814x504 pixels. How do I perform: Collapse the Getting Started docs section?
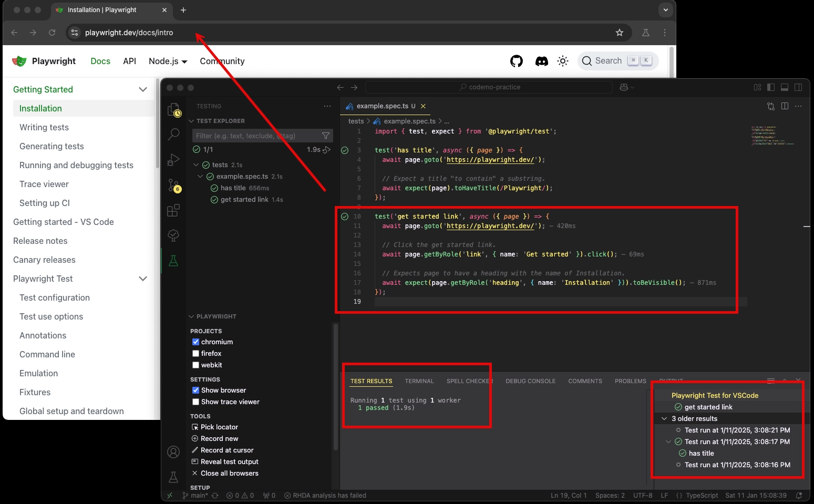(x=143, y=89)
